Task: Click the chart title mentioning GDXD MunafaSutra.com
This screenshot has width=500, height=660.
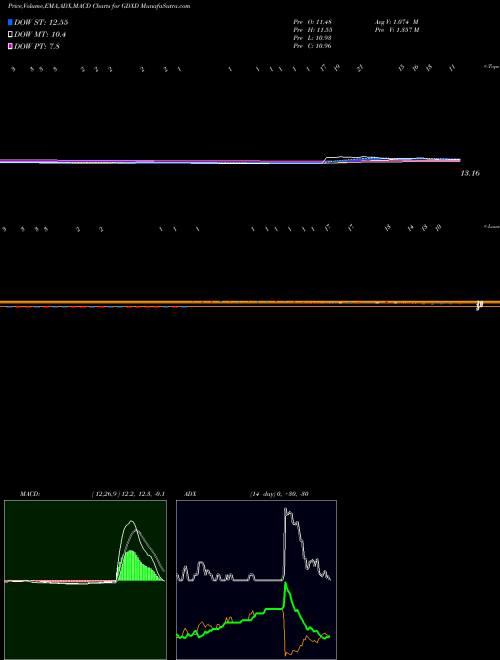Action: click(99, 6)
